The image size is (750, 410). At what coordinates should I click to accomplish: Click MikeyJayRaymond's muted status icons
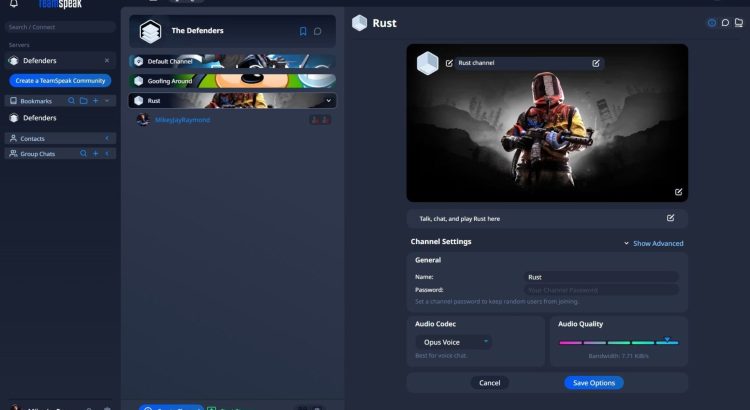tap(320, 120)
